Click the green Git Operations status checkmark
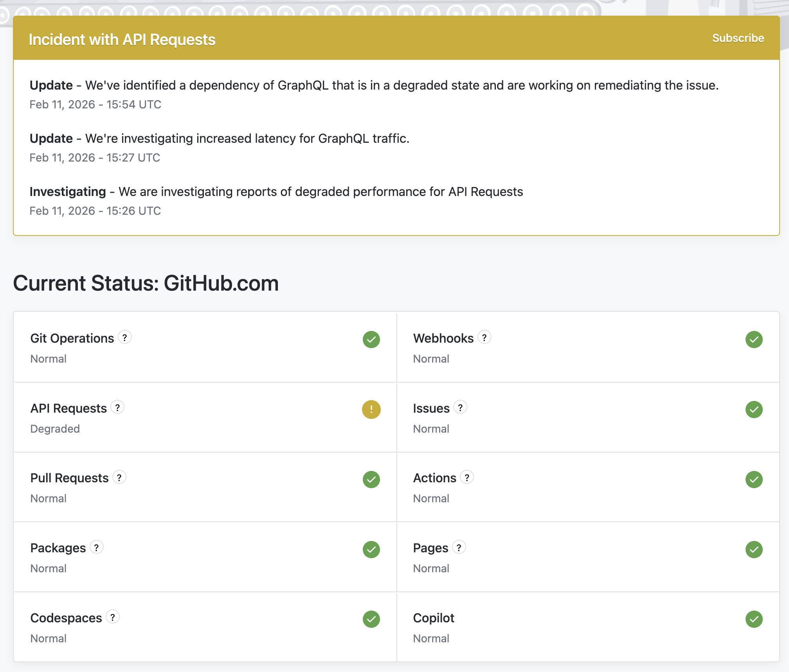This screenshot has width=789, height=672. pos(371,340)
